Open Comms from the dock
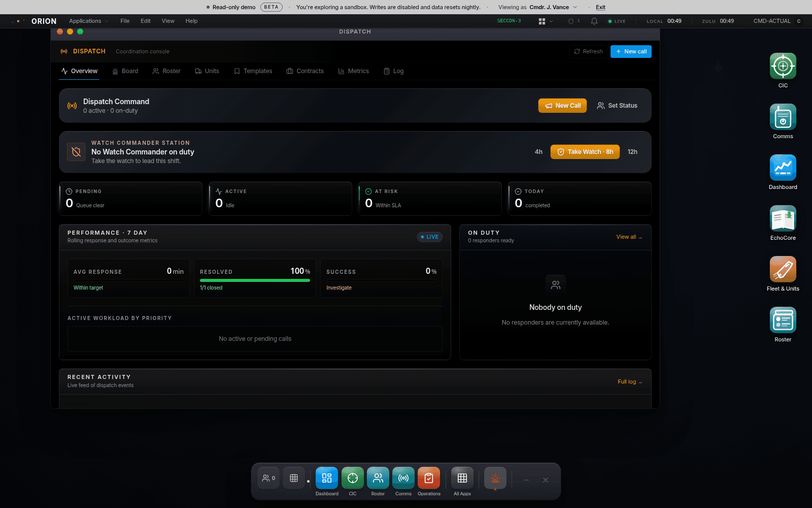 pos(403,478)
